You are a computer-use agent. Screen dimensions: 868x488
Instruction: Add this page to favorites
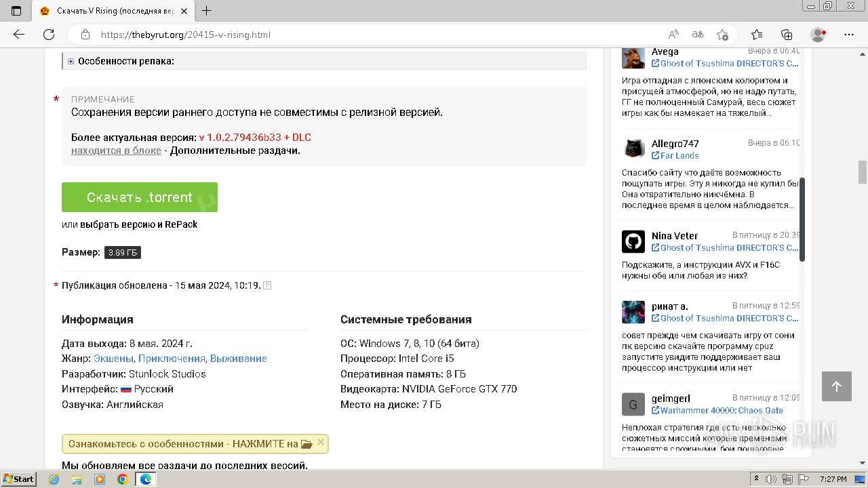pyautogui.click(x=722, y=35)
